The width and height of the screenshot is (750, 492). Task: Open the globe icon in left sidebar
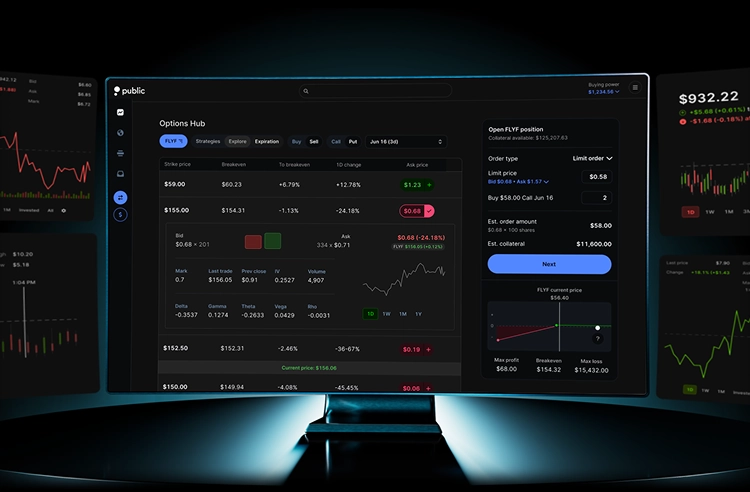[121, 133]
